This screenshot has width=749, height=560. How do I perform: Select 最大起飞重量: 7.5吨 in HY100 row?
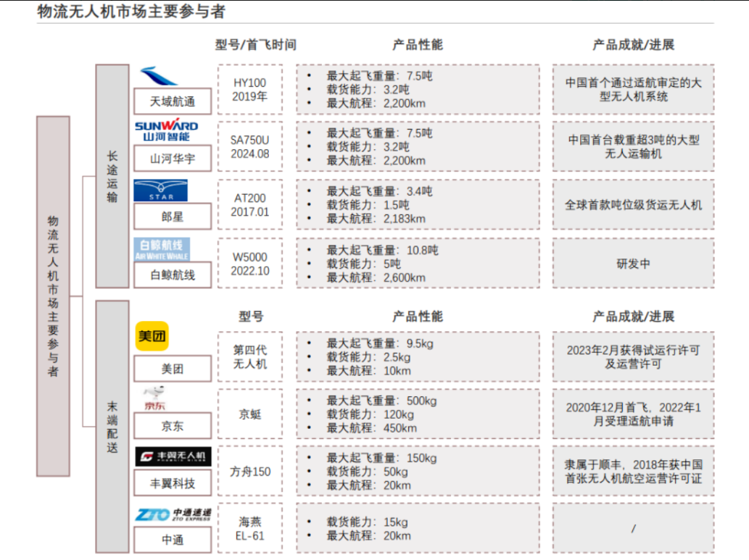(379, 75)
